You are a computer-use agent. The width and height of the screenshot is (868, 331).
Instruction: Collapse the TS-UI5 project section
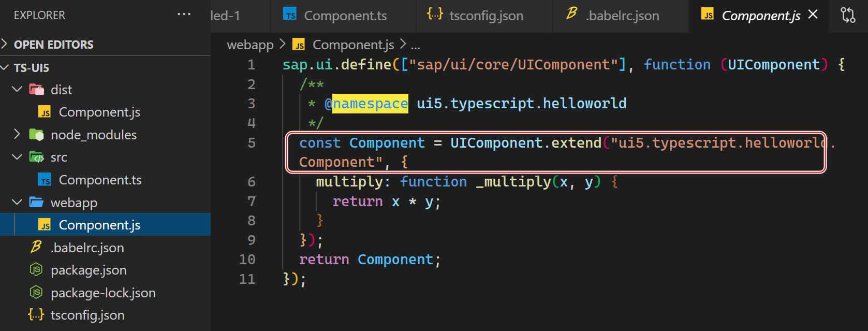[x=5, y=67]
